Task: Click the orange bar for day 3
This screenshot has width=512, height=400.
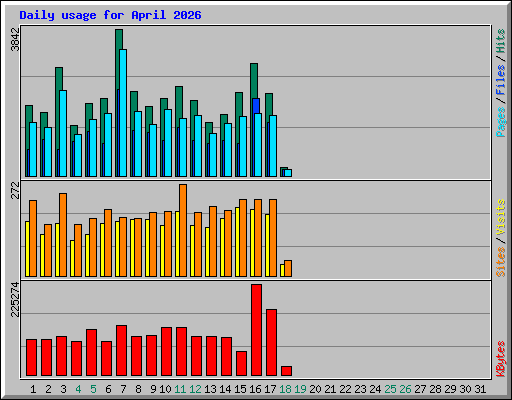Action: (x=63, y=235)
